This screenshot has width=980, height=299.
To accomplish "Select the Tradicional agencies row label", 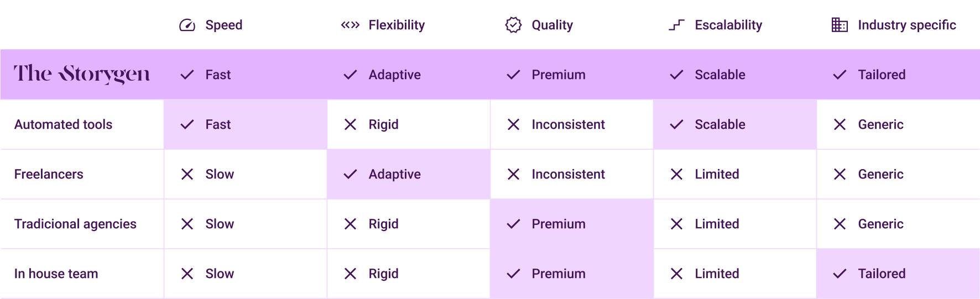I will coord(75,224).
